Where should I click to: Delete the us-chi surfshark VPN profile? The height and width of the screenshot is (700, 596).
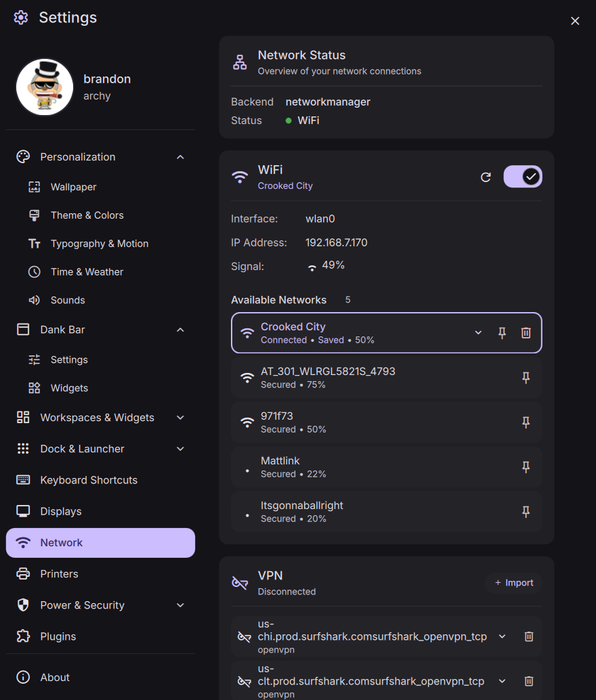529,636
